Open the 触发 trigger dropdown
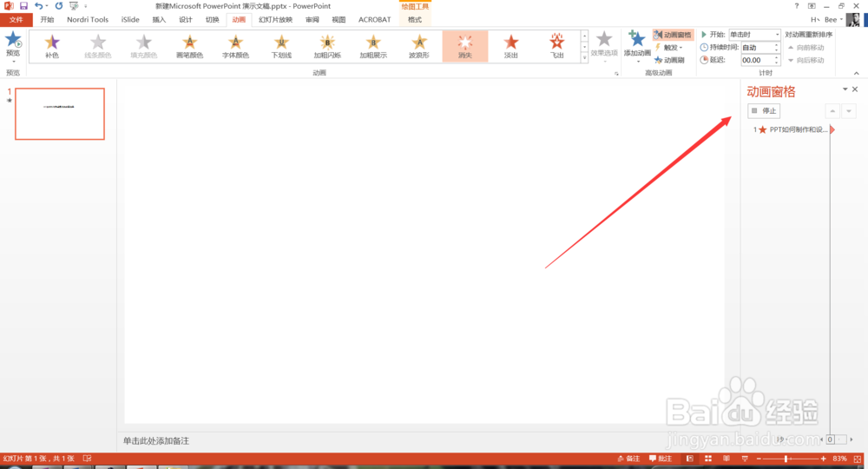868x469 pixels. (668, 47)
